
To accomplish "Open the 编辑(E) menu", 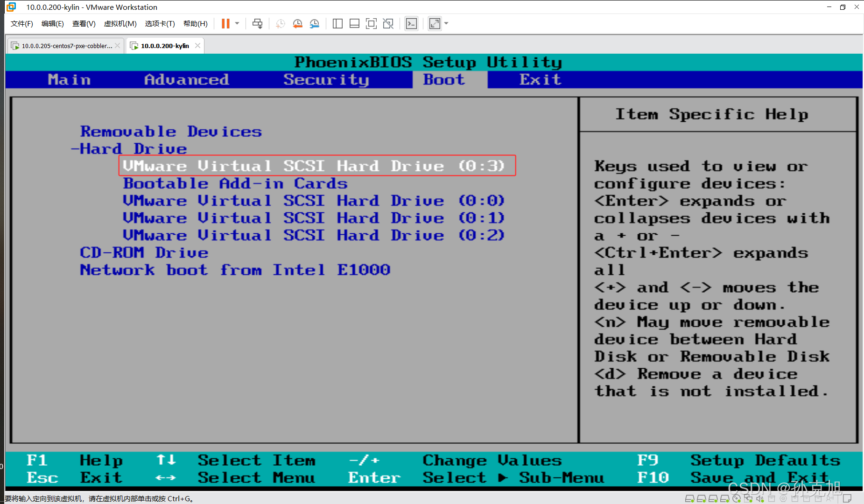I will (53, 23).
